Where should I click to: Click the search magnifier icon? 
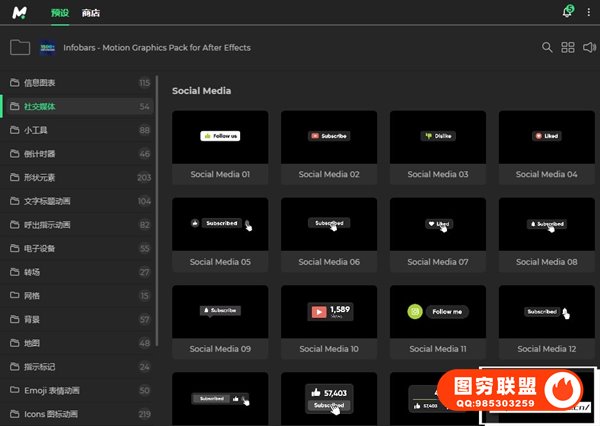click(547, 47)
